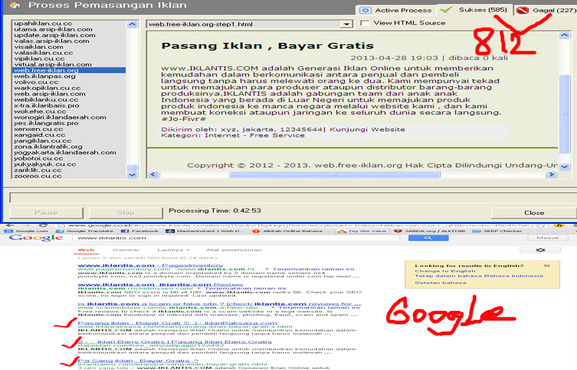Open the Alat penelusuran menu

pos(234,250)
